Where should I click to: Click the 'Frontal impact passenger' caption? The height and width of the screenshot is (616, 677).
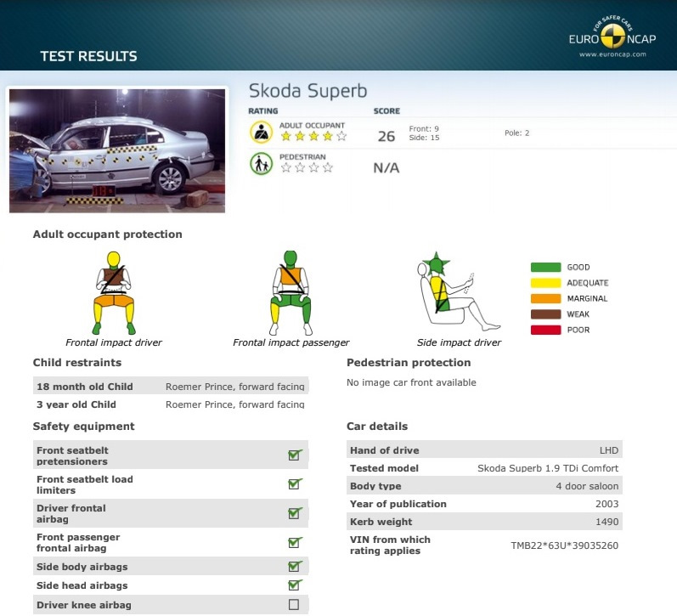pos(291,342)
